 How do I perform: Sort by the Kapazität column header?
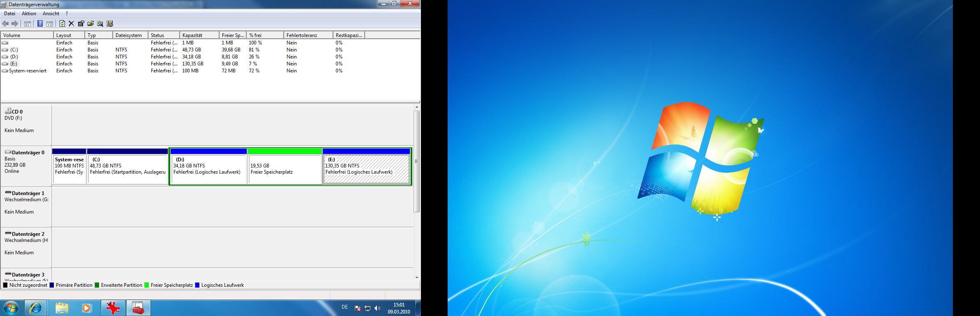click(x=199, y=35)
